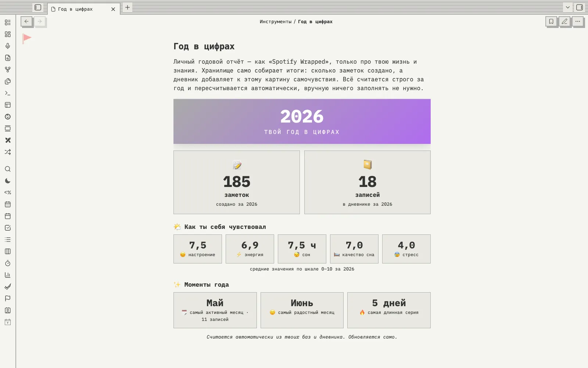Click the copy documents ribbon icon
Screen dimensions: 588x368
8,81
